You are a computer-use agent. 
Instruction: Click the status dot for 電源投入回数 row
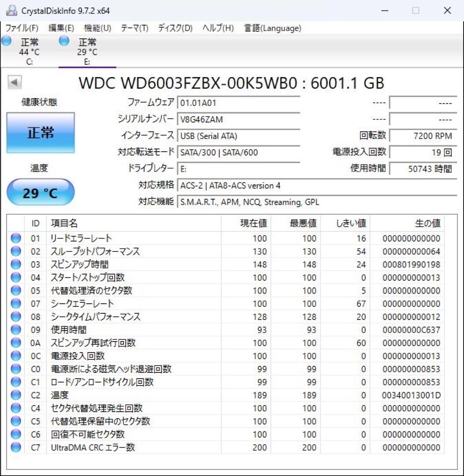coord(15,356)
